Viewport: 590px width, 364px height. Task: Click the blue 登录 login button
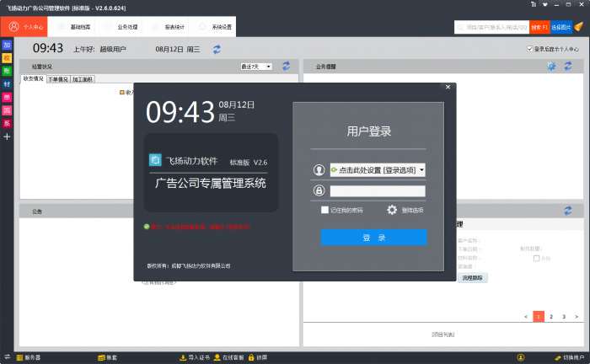[x=373, y=238]
